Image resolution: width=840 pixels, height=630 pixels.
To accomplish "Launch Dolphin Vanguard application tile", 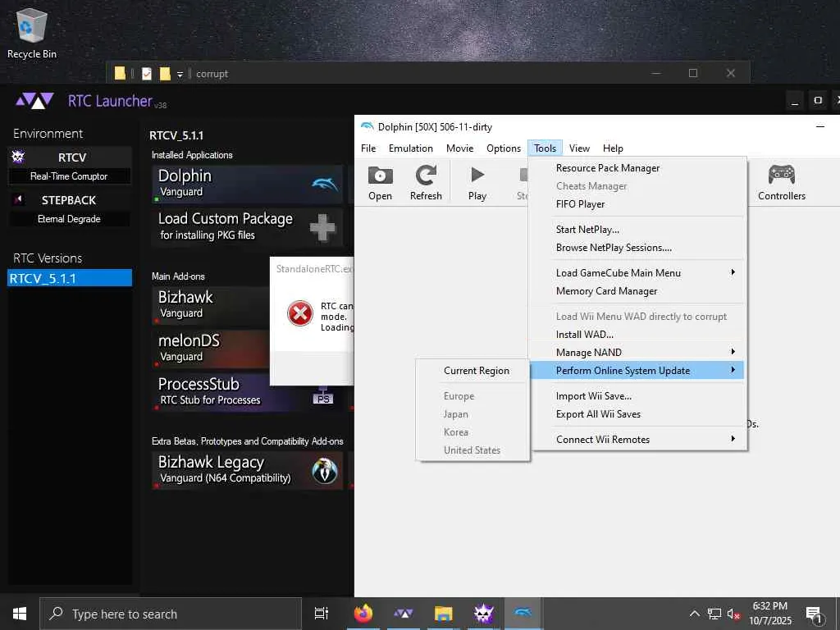I will point(247,185).
